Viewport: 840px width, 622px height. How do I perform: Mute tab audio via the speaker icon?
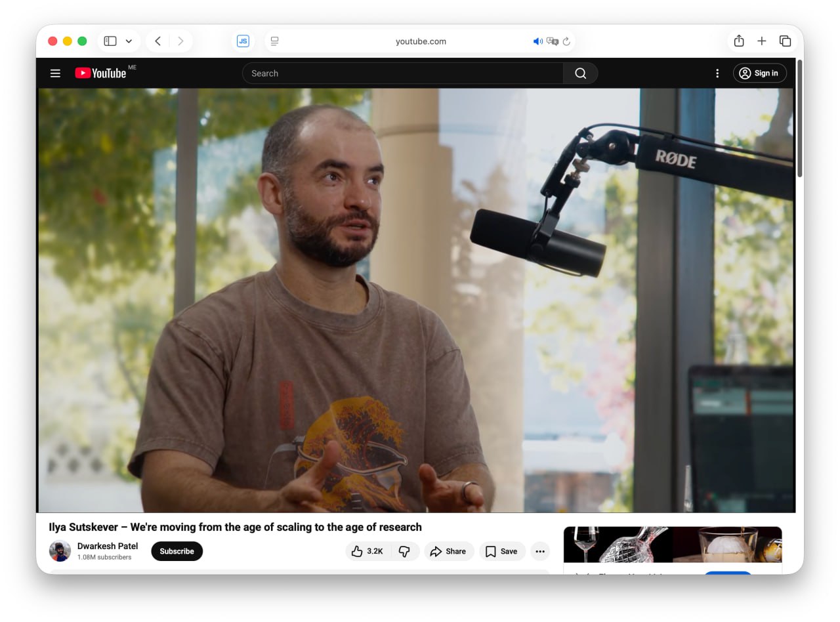(538, 41)
